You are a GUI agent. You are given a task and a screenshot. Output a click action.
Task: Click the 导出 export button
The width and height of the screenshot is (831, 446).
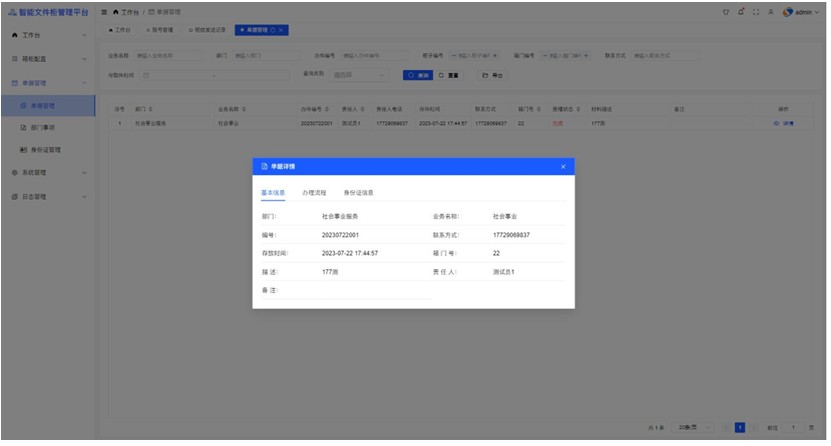pos(491,75)
